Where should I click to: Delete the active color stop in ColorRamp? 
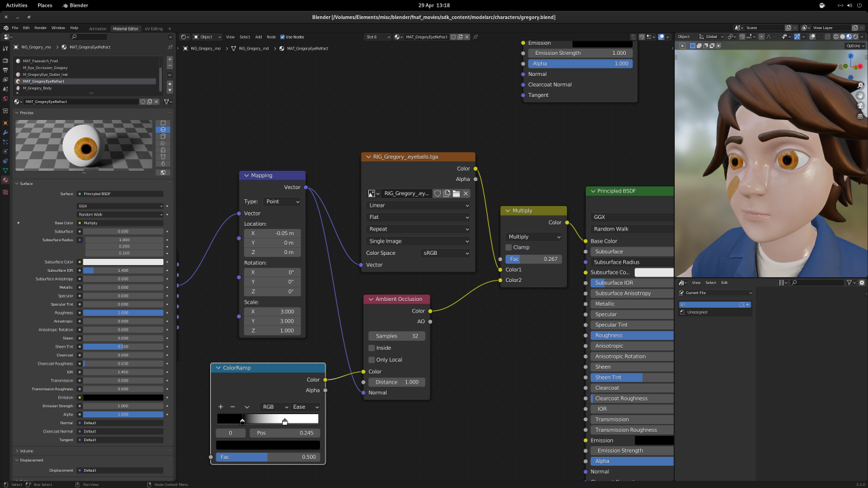233,407
